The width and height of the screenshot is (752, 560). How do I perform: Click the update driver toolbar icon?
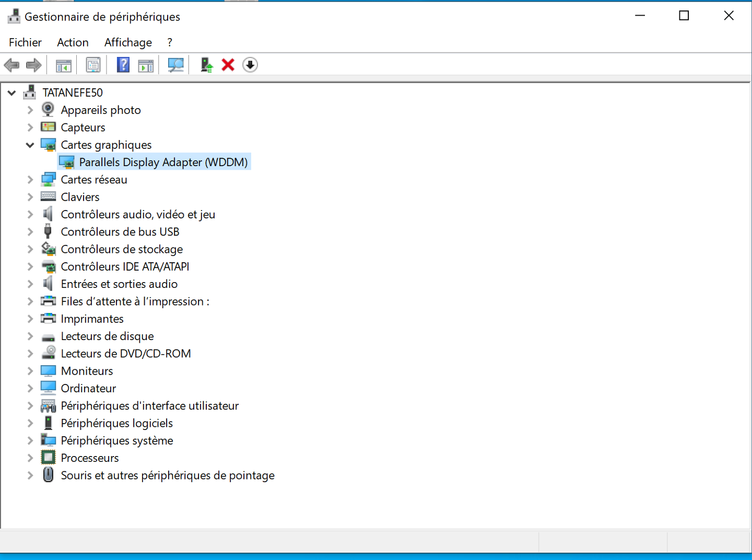(207, 65)
